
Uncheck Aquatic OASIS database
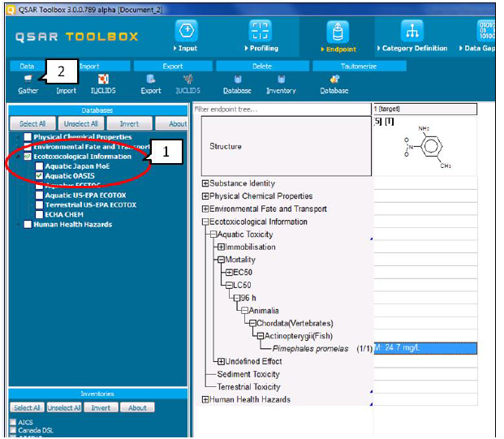[39, 176]
